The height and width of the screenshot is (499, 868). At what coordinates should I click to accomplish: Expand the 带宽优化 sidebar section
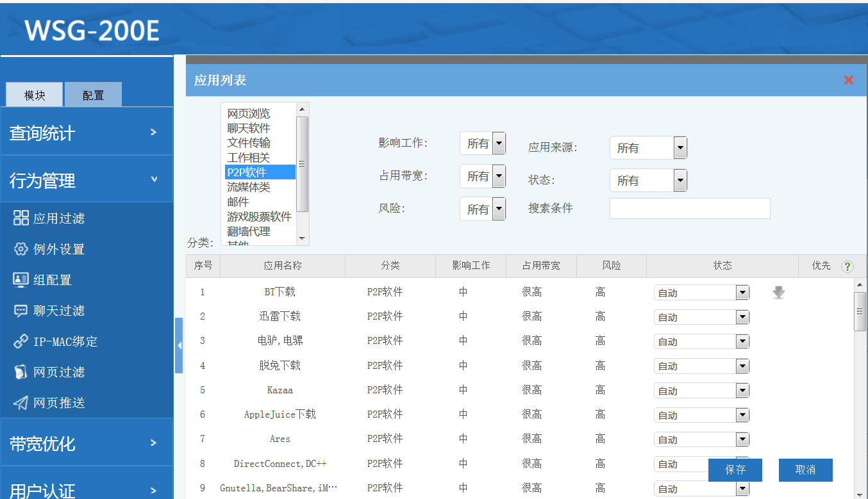[x=87, y=443]
